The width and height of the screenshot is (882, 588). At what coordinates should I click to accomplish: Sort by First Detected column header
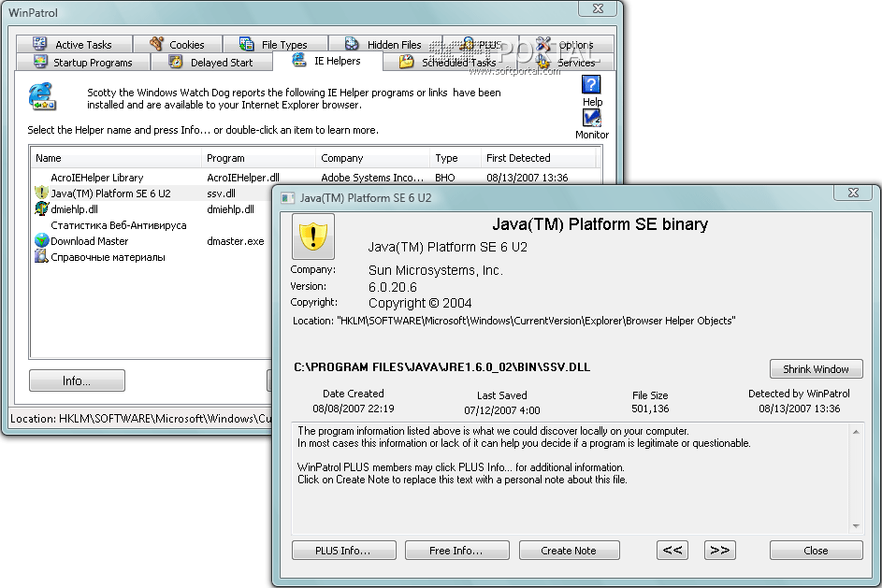pos(539,158)
